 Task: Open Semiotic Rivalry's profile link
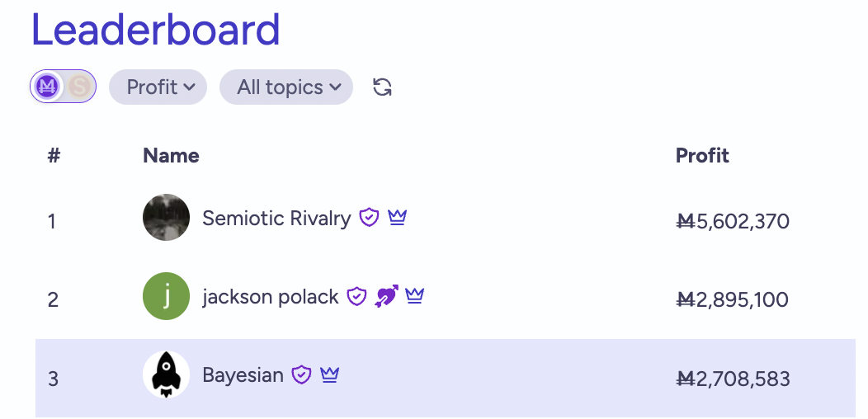276,218
